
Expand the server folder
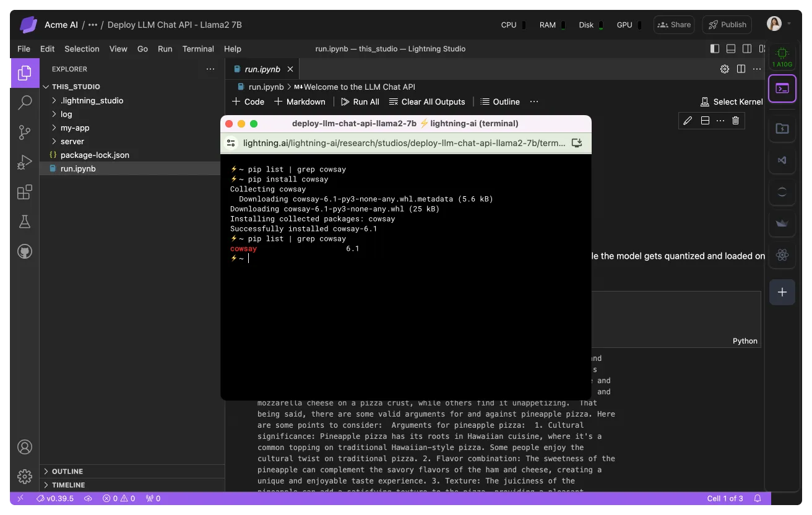tap(132, 141)
